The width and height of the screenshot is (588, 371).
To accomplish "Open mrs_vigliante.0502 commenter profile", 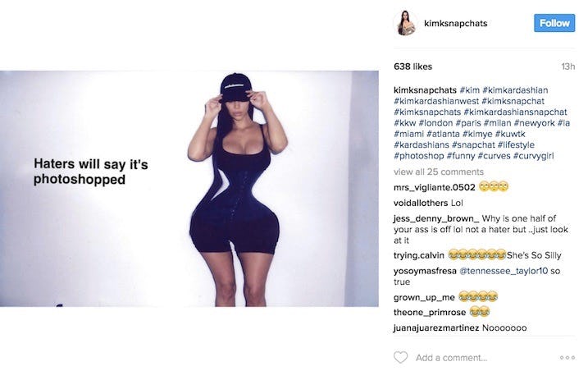I will pos(435,187).
